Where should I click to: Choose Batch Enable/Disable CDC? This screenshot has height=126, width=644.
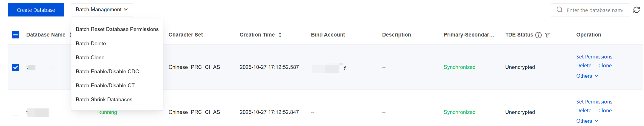pyautogui.click(x=107, y=71)
